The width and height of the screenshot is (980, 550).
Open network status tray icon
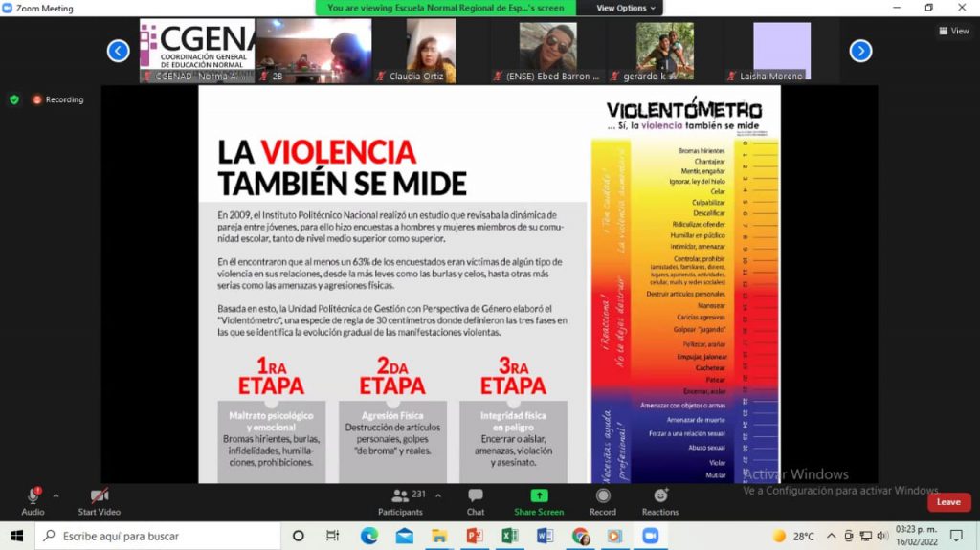coord(865,536)
